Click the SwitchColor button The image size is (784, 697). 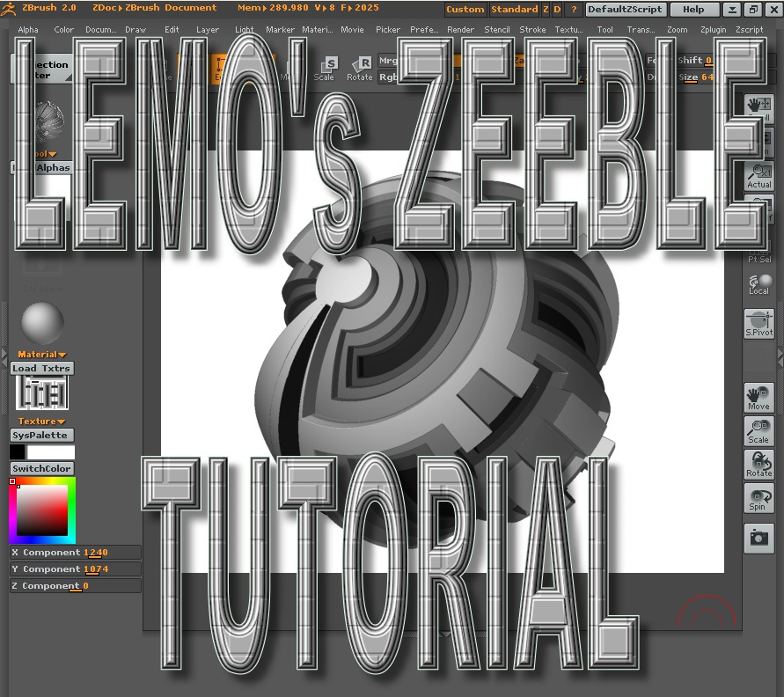(x=42, y=468)
